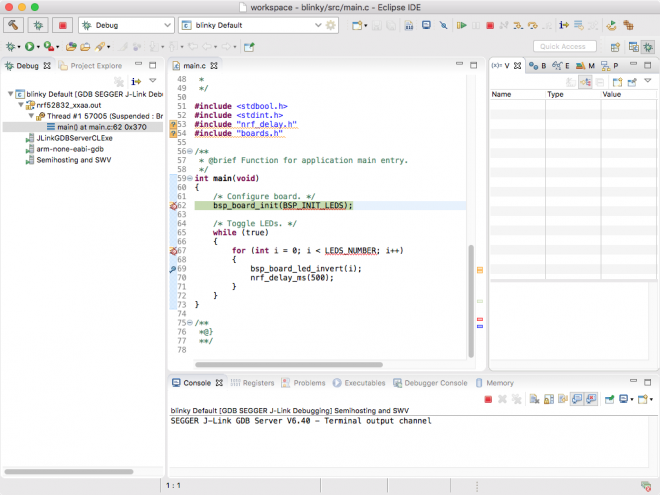Fold the main function at line 59
The width and height of the screenshot is (660, 495).
pos(190,178)
